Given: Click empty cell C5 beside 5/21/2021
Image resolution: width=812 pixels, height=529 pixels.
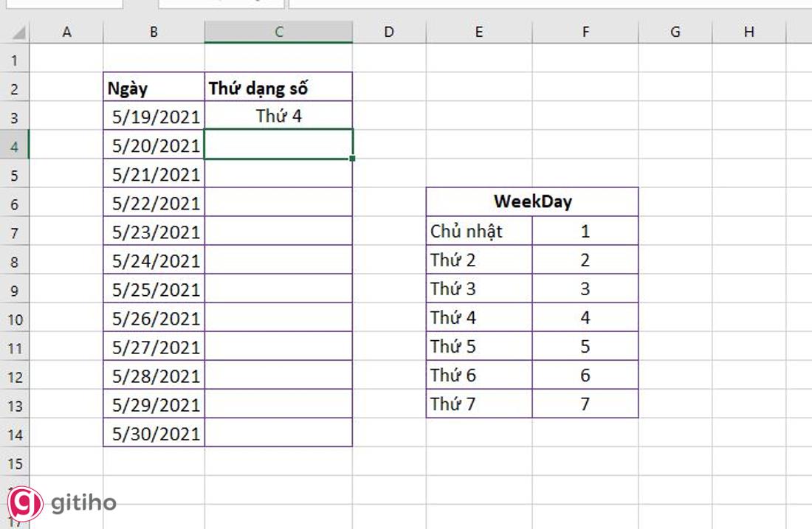Looking at the screenshot, I should click(x=278, y=174).
